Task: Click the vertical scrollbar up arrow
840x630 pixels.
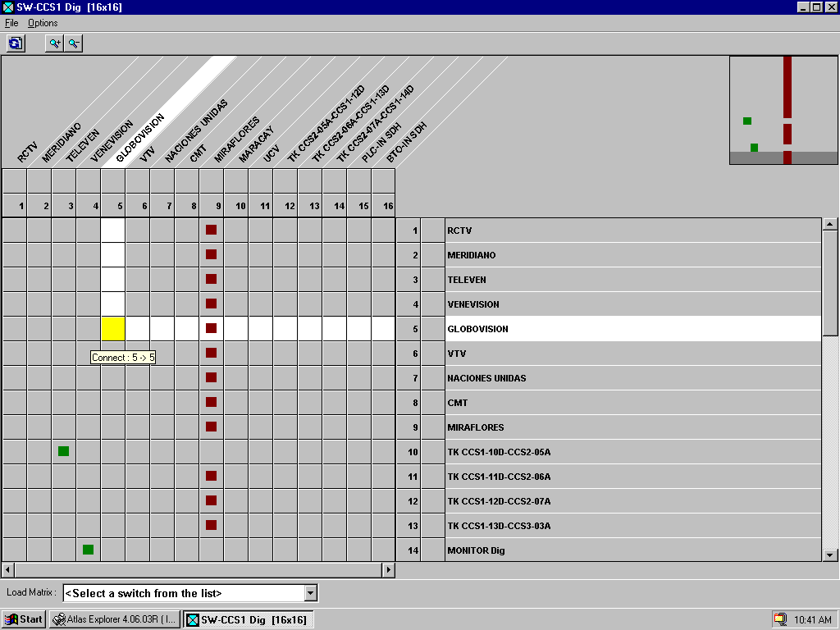Action: tap(829, 224)
